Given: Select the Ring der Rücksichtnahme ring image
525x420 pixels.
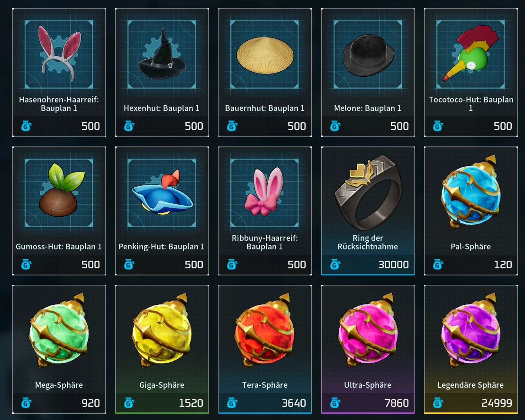Looking at the screenshot, I should (368, 192).
